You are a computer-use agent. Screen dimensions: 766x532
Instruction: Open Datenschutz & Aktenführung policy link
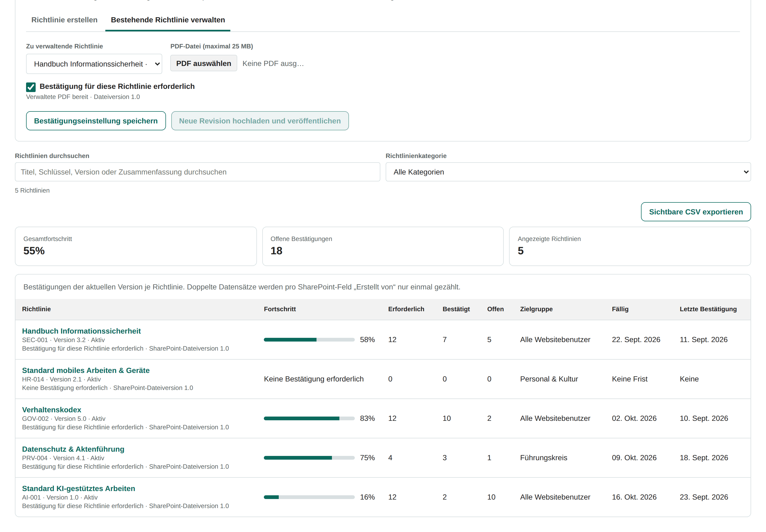pos(73,449)
